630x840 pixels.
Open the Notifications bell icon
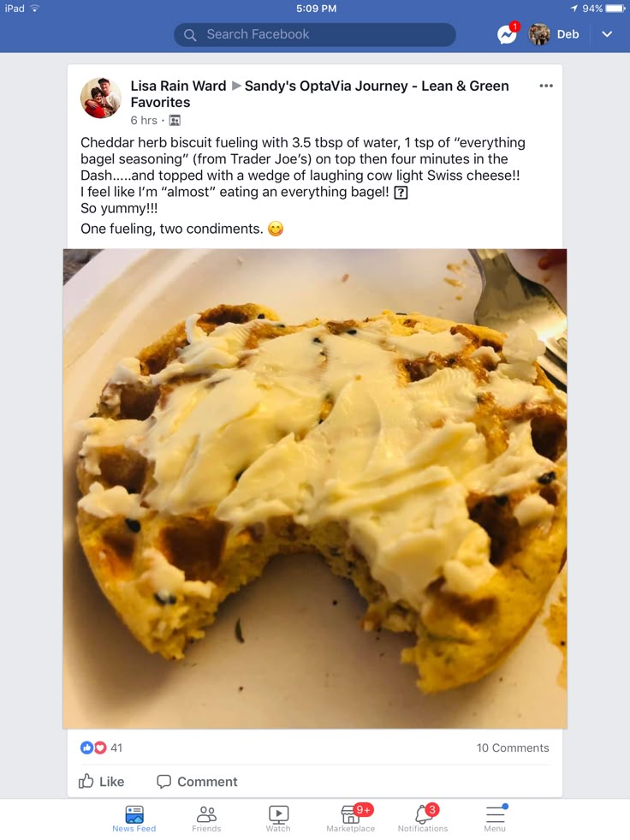click(x=423, y=819)
